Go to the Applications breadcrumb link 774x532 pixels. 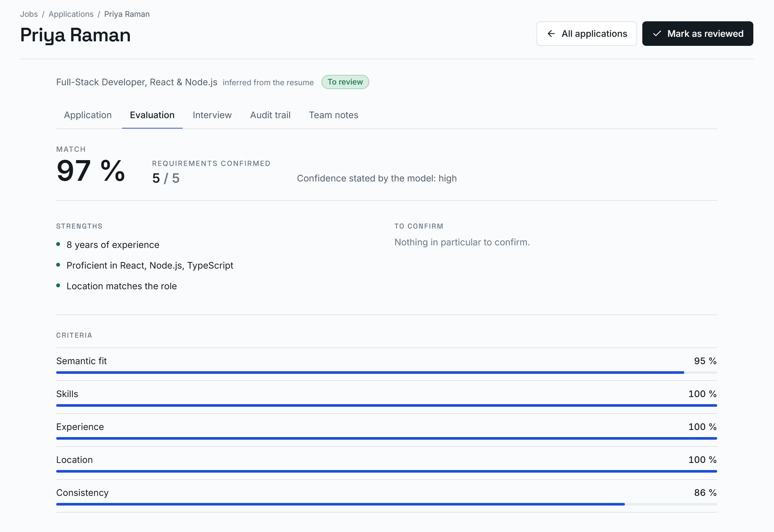click(71, 14)
